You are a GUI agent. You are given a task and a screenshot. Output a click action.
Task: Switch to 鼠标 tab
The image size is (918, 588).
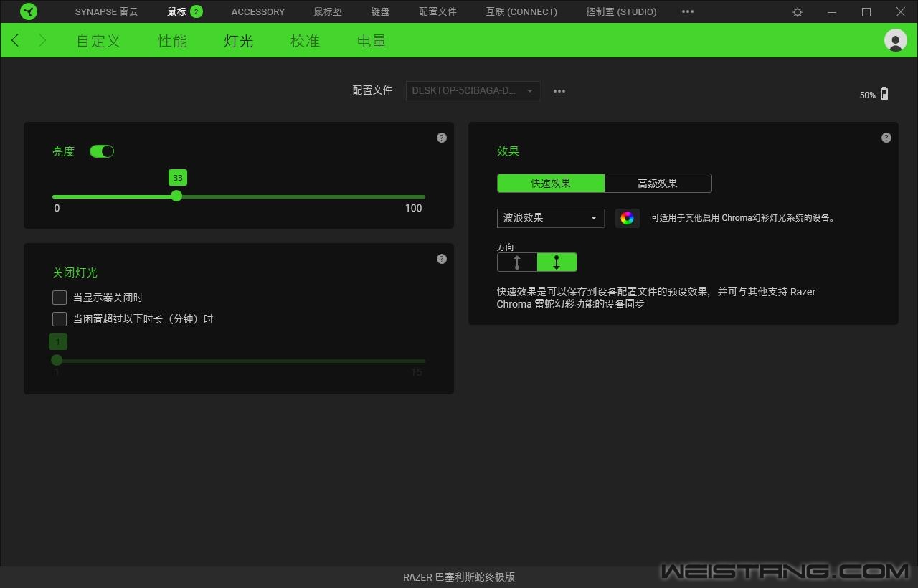coord(176,11)
